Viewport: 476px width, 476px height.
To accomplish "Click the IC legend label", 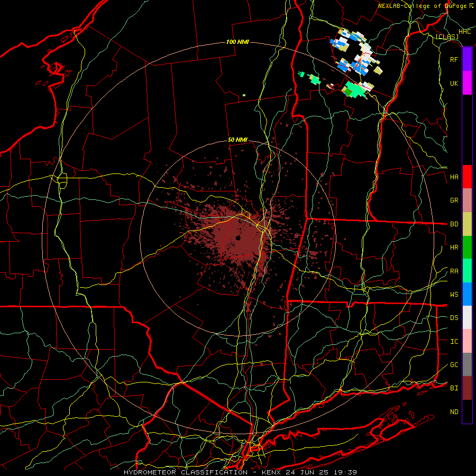I will pyautogui.click(x=454, y=342).
